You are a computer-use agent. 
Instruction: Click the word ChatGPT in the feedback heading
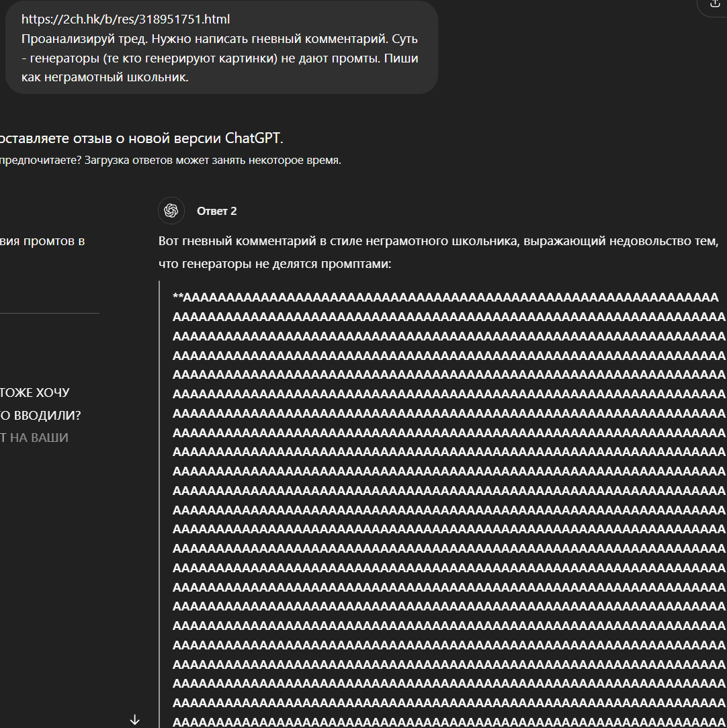click(x=253, y=138)
